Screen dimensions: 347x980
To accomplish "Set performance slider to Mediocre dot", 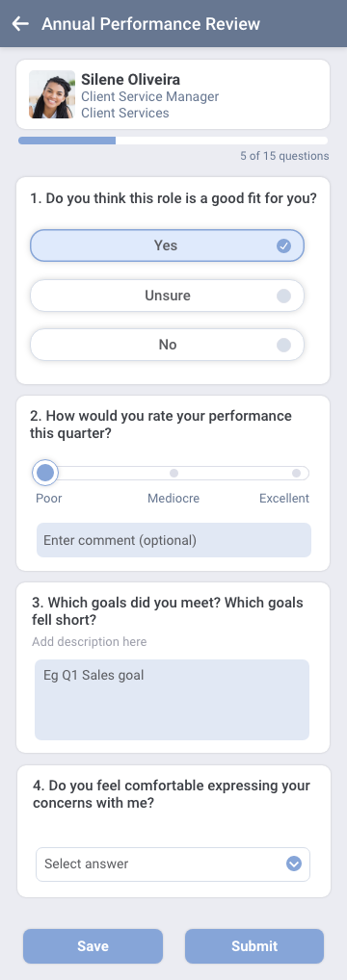I will [174, 473].
